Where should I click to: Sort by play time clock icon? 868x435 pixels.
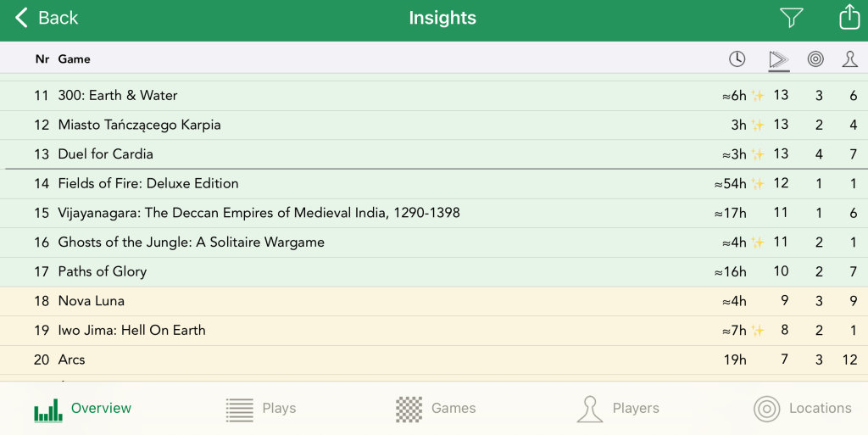(737, 59)
